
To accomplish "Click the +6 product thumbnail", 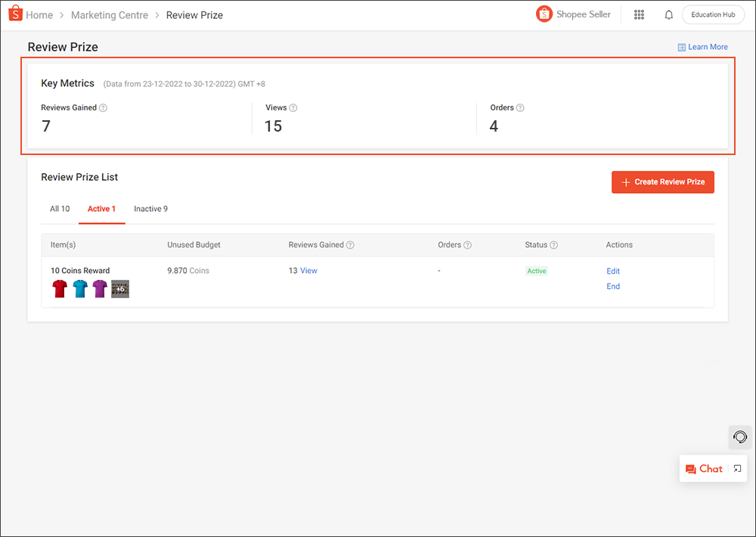I will tap(119, 288).
